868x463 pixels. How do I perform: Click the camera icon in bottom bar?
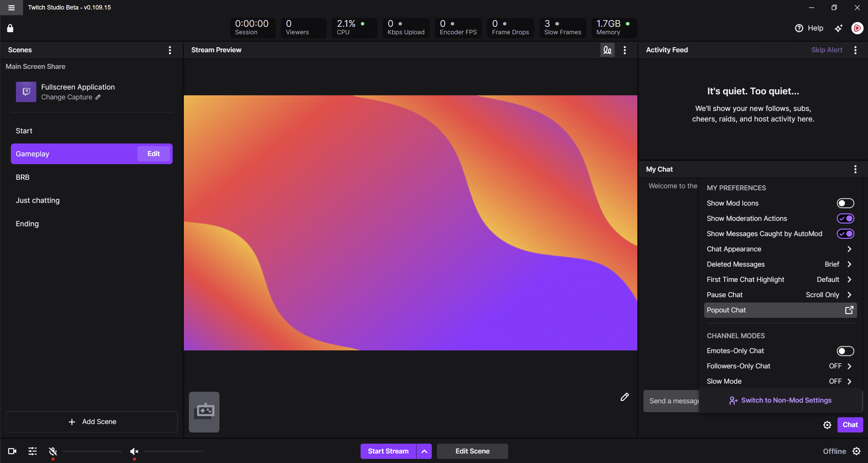coord(12,451)
